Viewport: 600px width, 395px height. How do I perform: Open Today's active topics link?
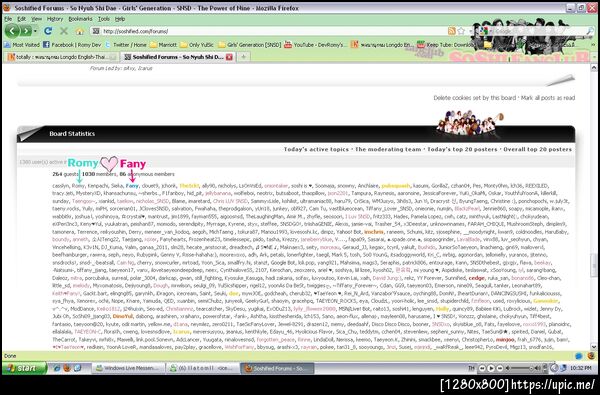coord(316,149)
